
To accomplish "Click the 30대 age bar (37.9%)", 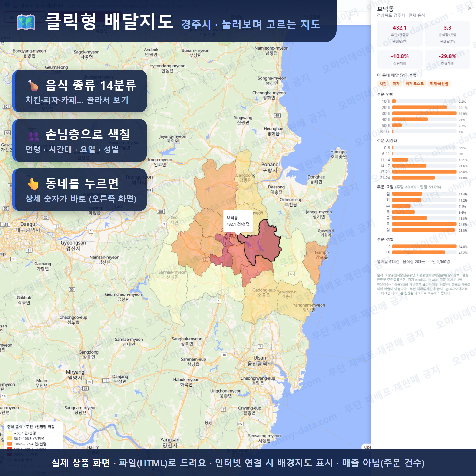I will 424,113.
